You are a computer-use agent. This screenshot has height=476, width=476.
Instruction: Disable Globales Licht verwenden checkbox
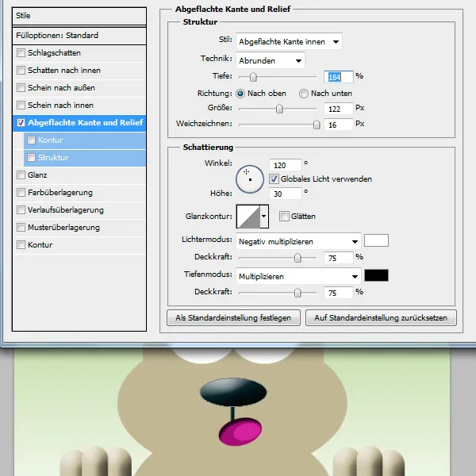coord(274,178)
